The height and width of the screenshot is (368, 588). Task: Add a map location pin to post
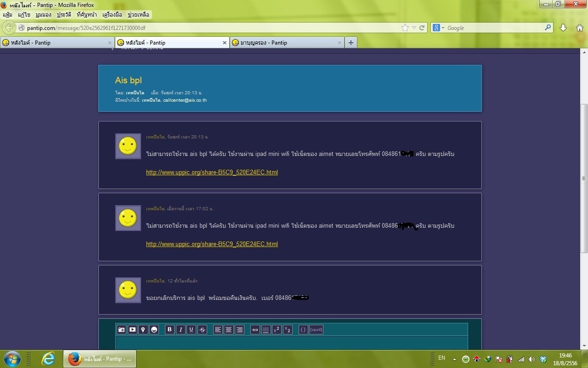click(143, 329)
